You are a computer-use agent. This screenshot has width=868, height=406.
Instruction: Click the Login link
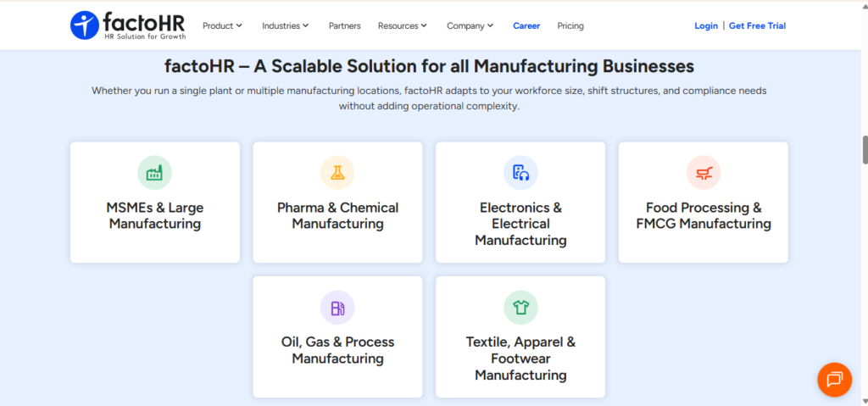[x=706, y=25]
